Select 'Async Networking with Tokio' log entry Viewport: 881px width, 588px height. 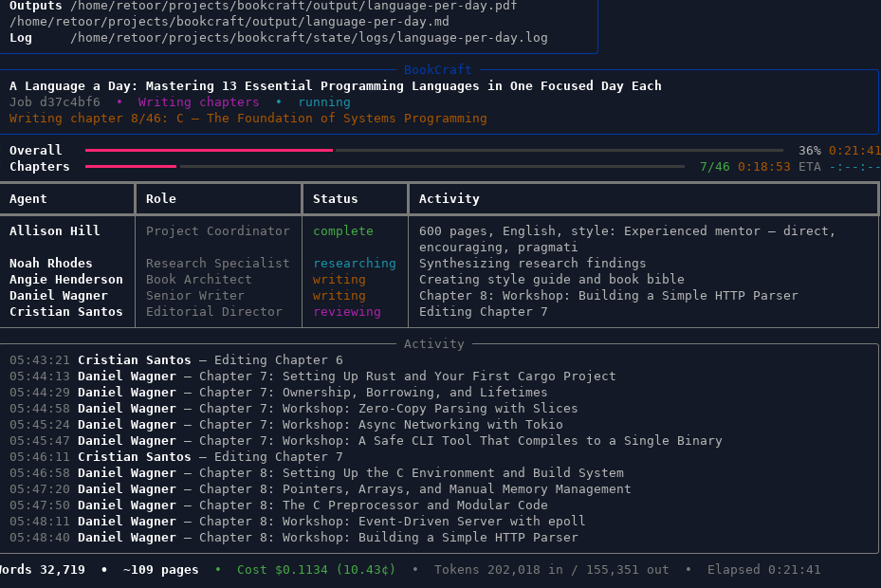click(286, 425)
